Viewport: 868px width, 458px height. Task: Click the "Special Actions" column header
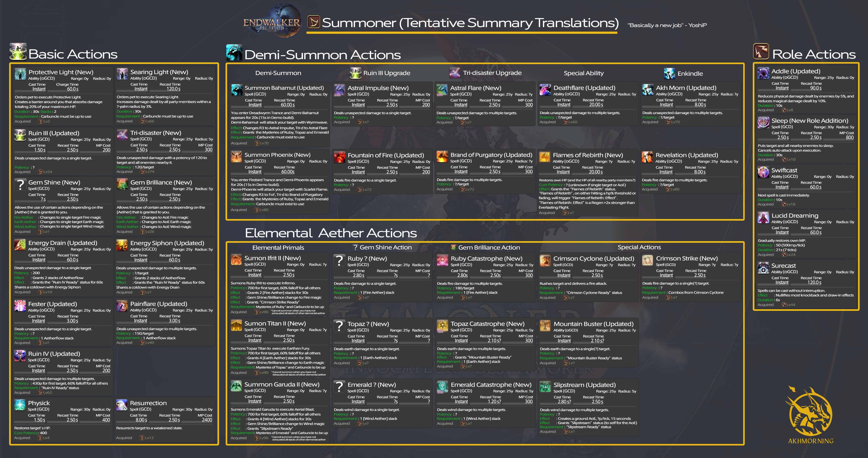tap(639, 247)
